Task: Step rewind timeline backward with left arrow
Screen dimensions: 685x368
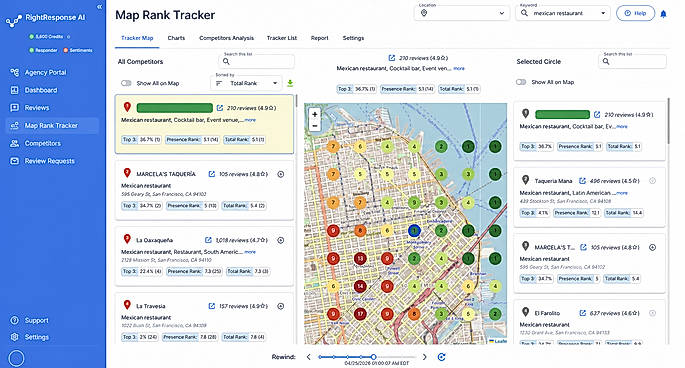Action: tap(308, 357)
